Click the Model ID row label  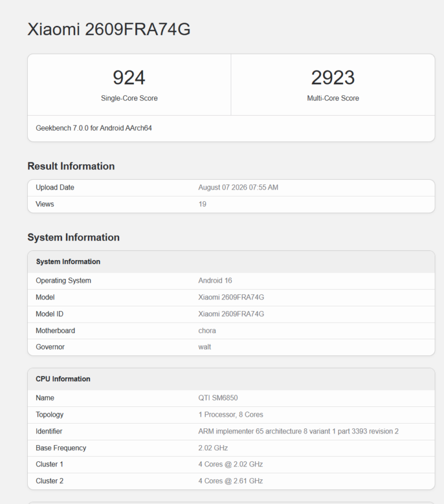(50, 314)
